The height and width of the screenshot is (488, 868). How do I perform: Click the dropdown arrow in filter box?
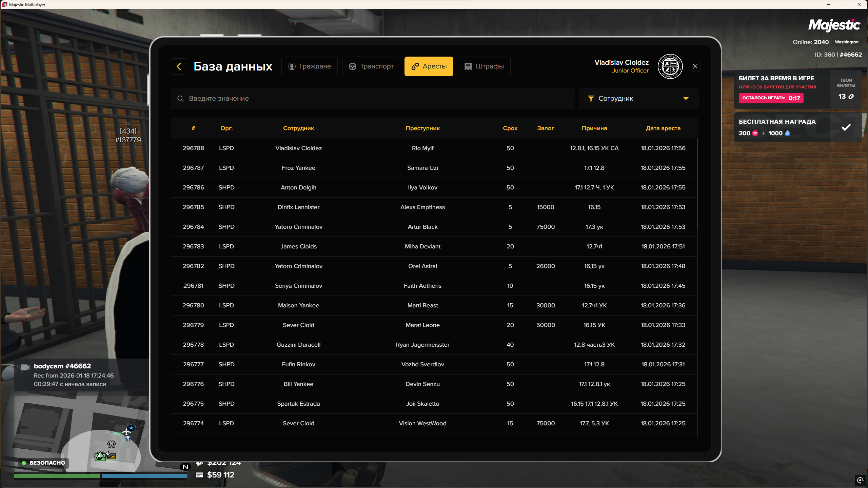pos(686,99)
